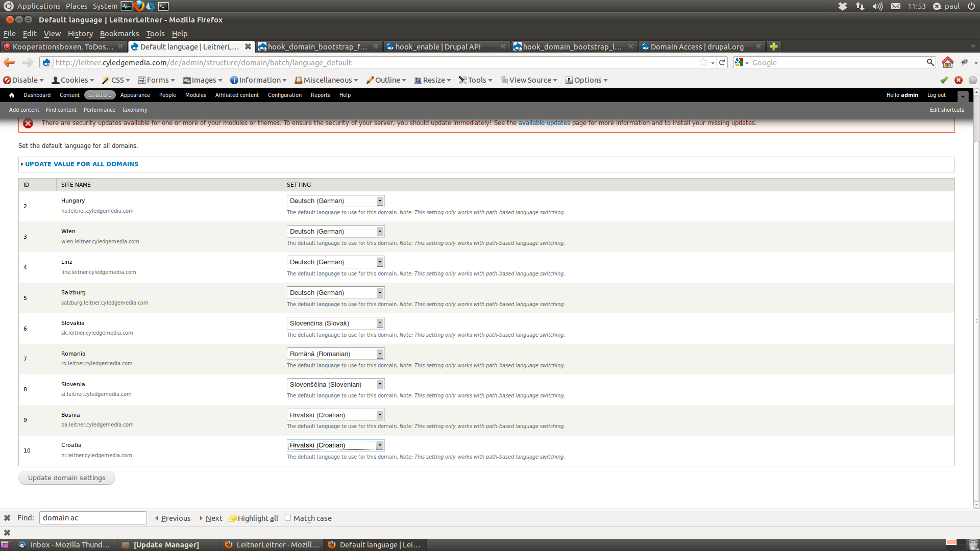Click the Find bar Previous button
Viewport: 980px width, 551px height.
(173, 518)
